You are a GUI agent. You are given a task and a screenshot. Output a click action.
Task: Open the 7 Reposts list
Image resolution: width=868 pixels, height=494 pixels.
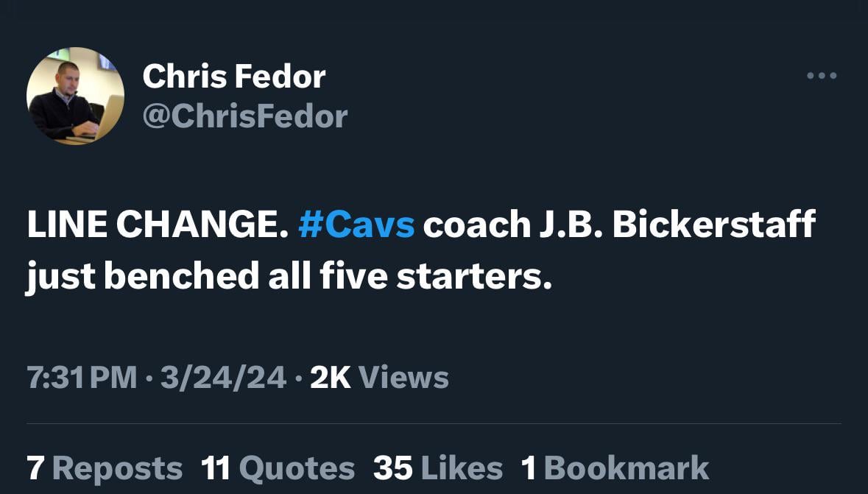pos(105,468)
